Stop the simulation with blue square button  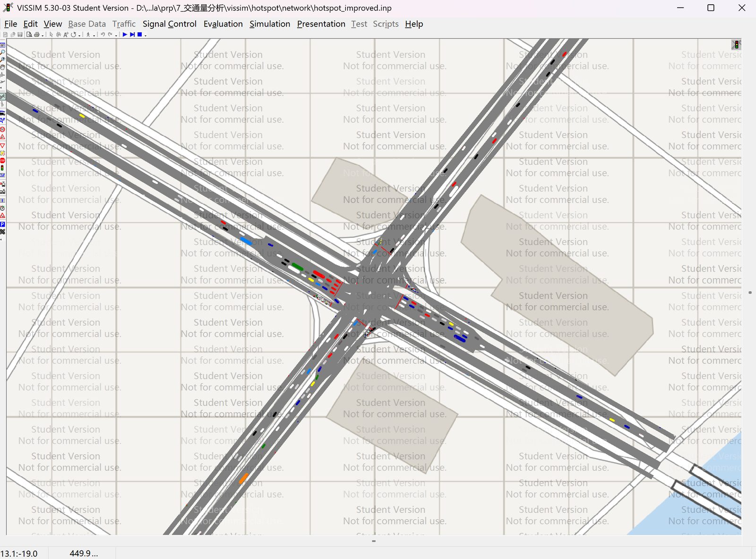pos(139,34)
